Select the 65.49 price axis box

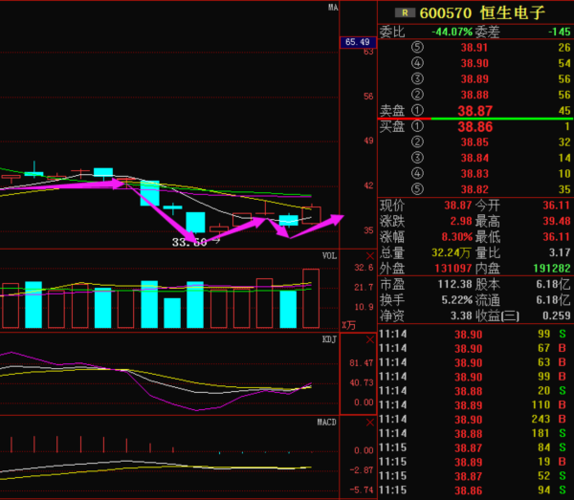tap(358, 42)
